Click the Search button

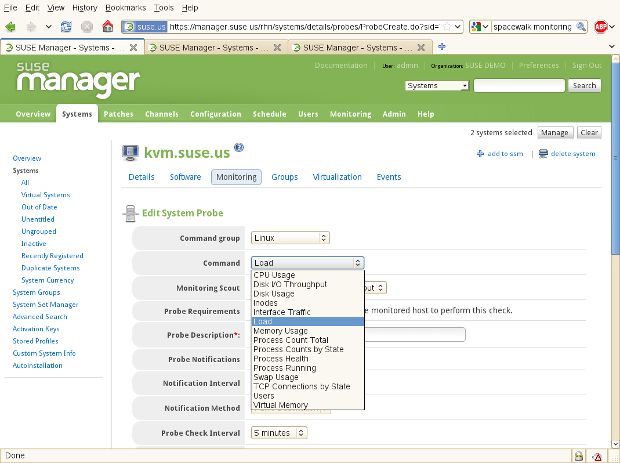tap(584, 85)
